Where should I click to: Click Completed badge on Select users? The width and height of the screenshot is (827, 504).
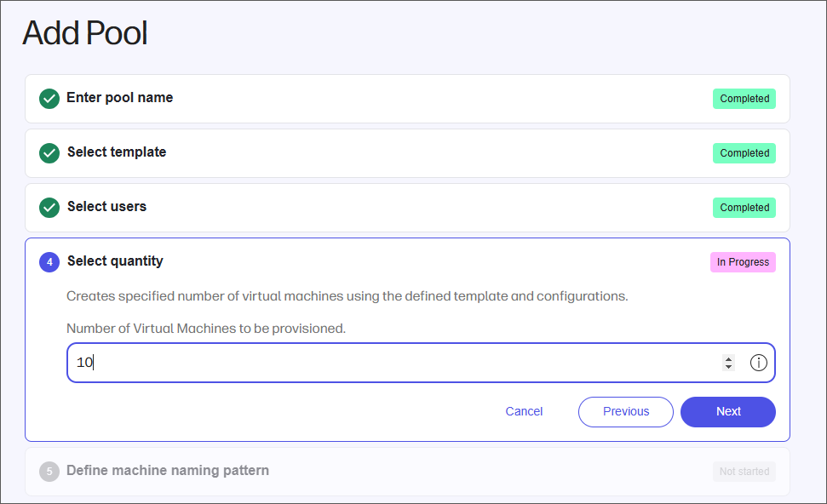(x=744, y=208)
